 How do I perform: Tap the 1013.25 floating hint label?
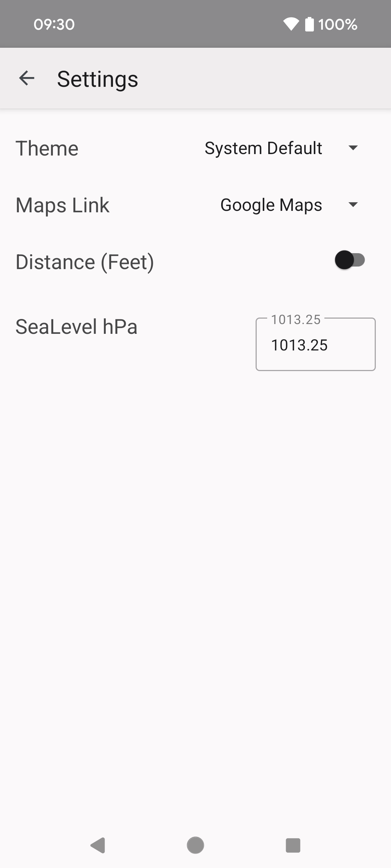point(296,320)
